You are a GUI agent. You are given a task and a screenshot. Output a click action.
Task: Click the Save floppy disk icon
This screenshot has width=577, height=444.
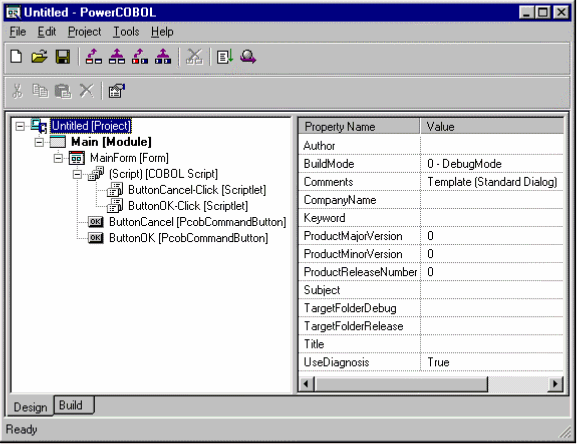click(x=63, y=57)
